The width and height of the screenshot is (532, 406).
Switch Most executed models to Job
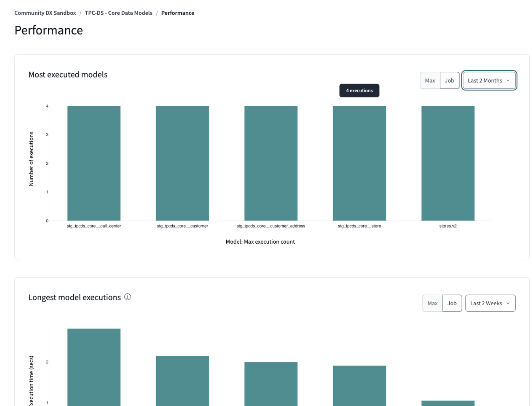pos(449,81)
